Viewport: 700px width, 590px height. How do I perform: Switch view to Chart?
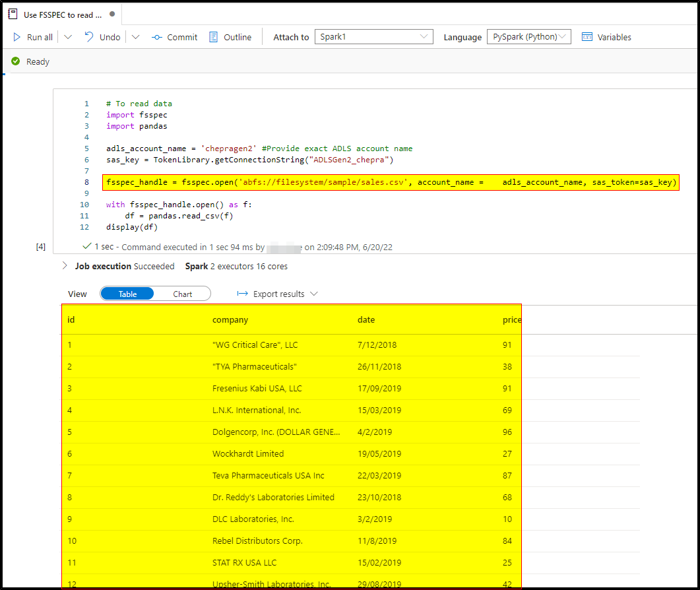182,294
